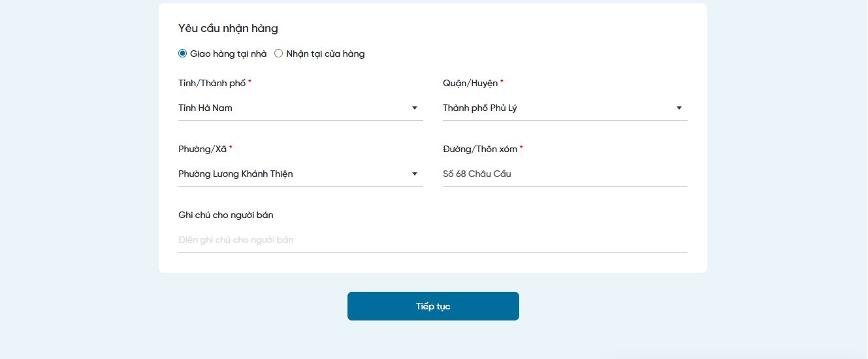
Task: Click the selected value "Phường Lương Khánh Thiện"
Action: coord(235,174)
